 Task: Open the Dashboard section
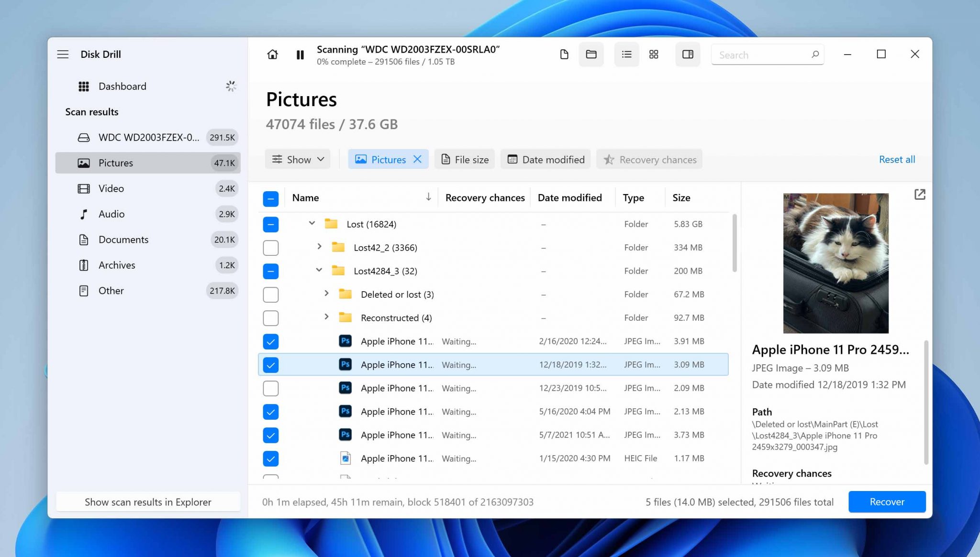click(x=122, y=86)
